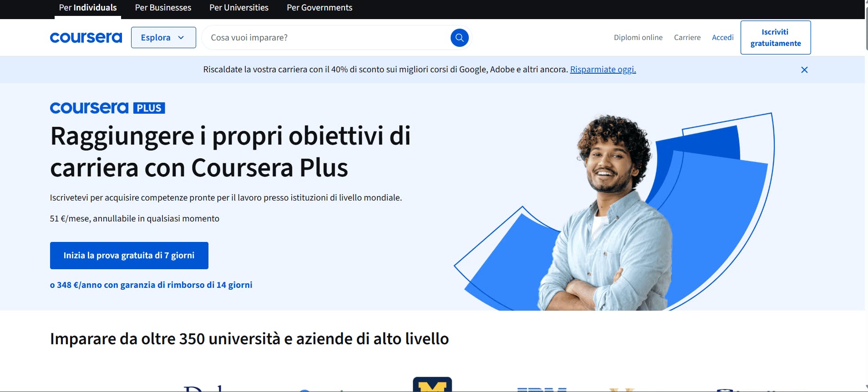Start the 7-day free trial button
868x392 pixels.
pyautogui.click(x=129, y=256)
